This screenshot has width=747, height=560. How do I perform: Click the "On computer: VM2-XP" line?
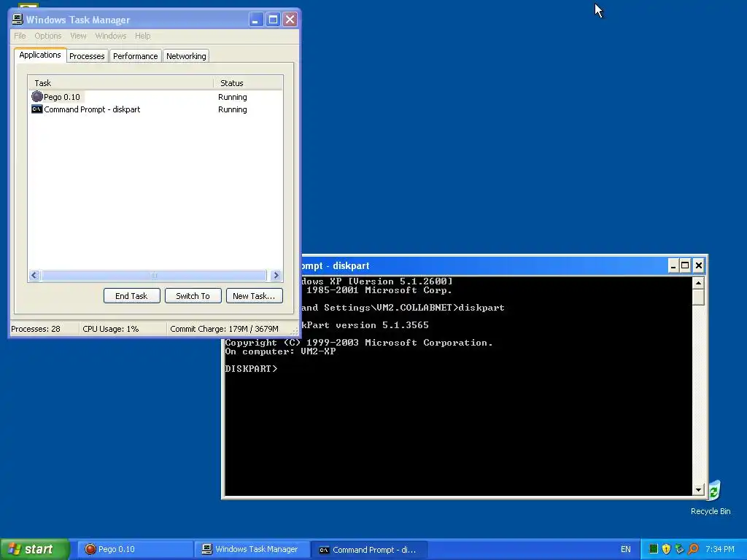(x=280, y=351)
